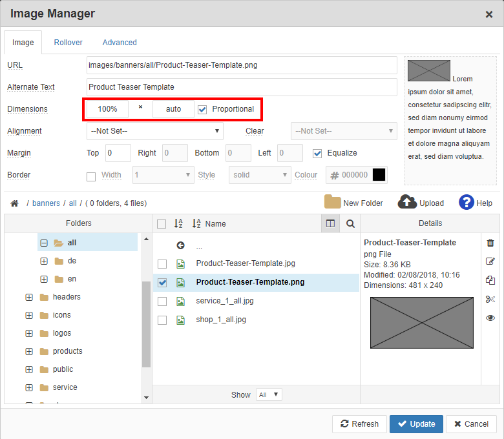504x439 pixels.
Task: Click the view eye icon in Details
Action: [490, 318]
